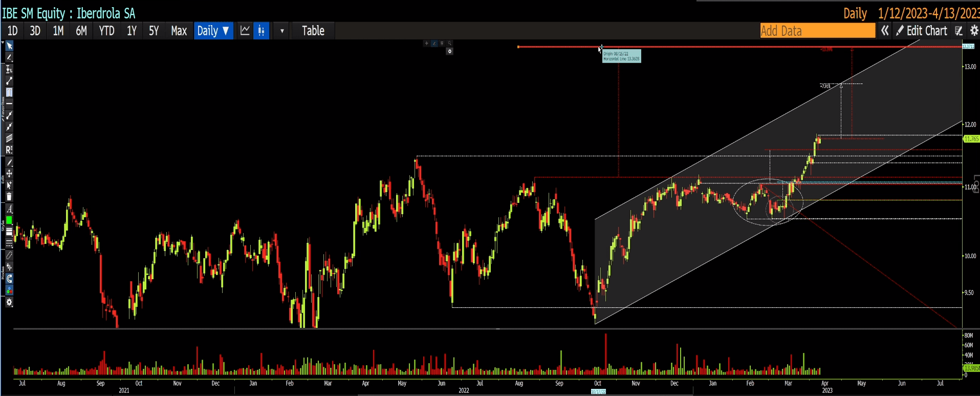
Task: Select the arrow pointer tool
Action: (9, 47)
